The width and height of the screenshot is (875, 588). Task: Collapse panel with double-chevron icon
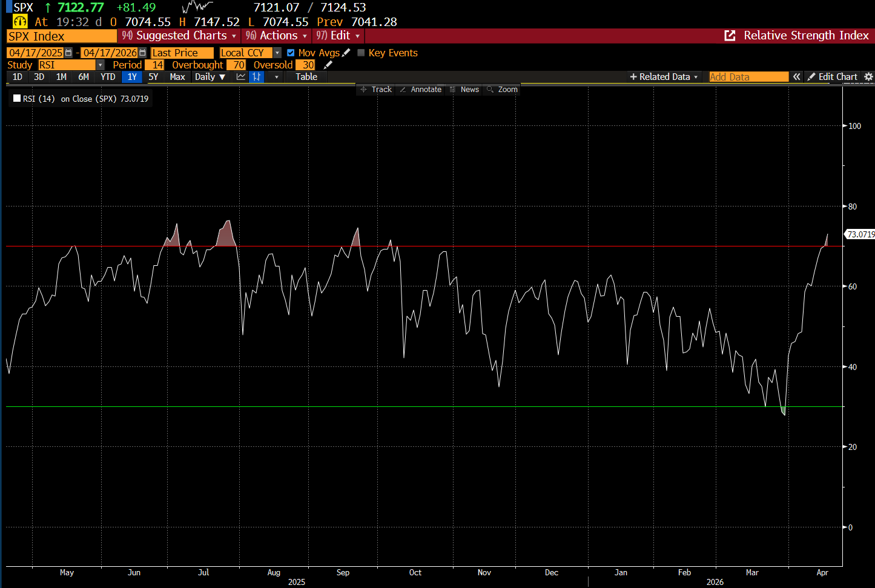coord(797,77)
